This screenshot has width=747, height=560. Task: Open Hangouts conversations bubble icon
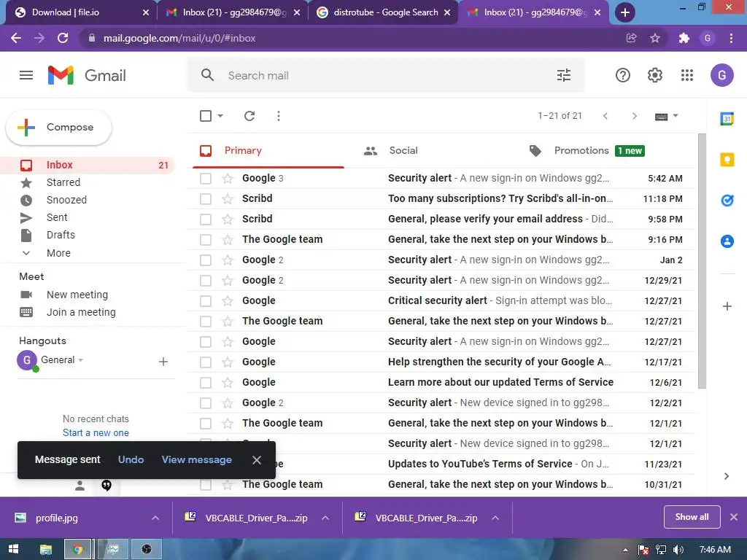coord(107,485)
